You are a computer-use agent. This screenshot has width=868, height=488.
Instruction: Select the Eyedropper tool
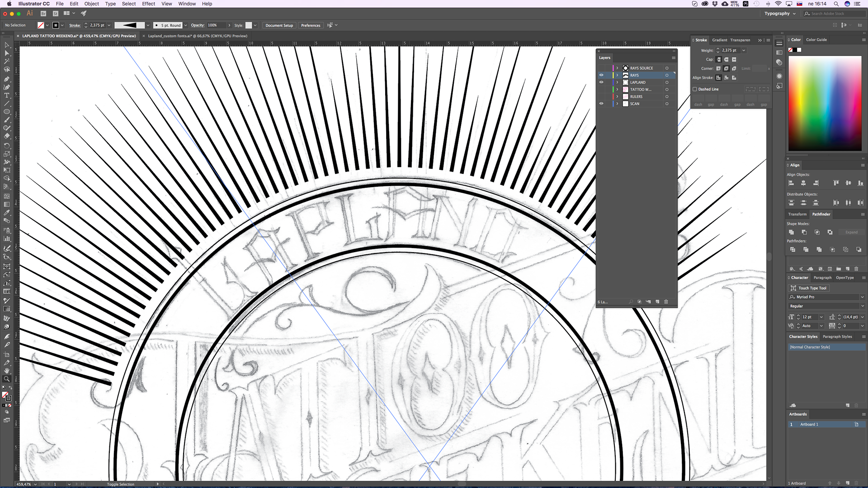pos(7,213)
